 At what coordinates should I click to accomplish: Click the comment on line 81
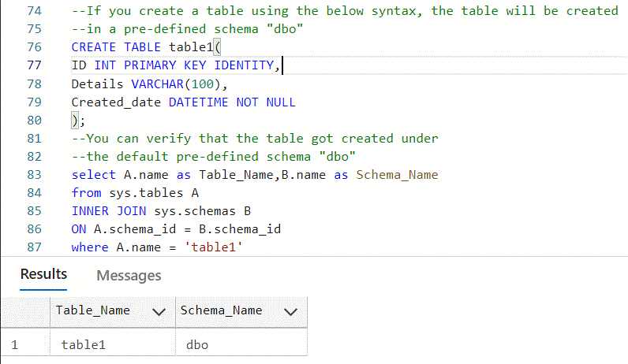tap(255, 139)
